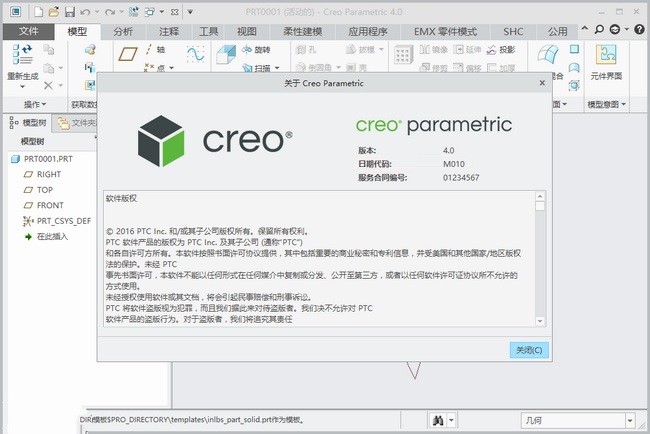This screenshot has height=434, width=650.
Task: Click the Fill square surface icon
Action: tap(574, 49)
